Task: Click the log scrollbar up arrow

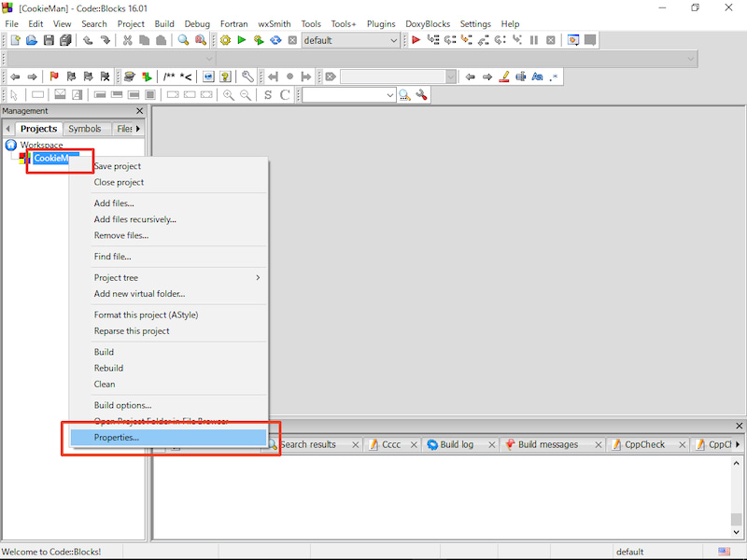Action: [736, 463]
